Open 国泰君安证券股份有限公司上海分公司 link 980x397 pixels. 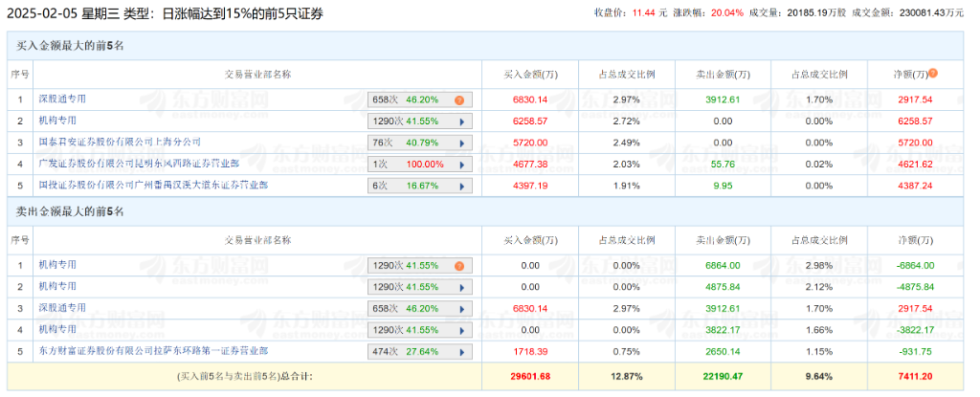(x=120, y=142)
